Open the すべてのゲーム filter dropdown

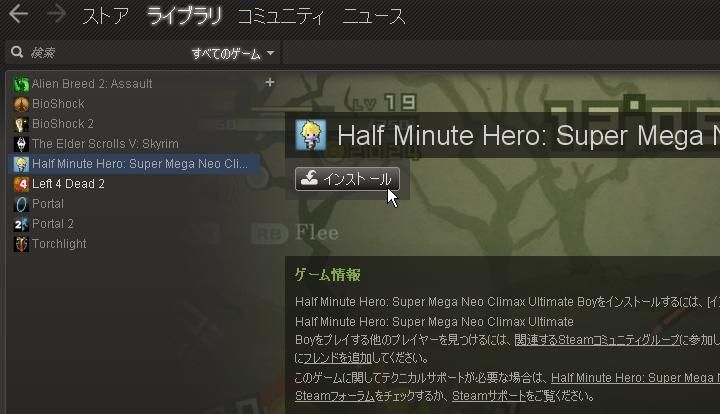233,54
